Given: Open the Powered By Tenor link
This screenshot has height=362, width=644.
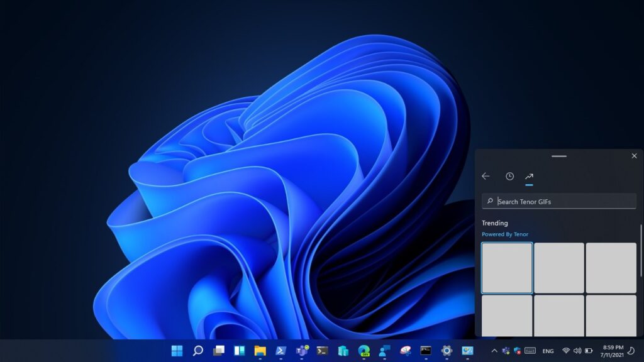Looking at the screenshot, I should (505, 234).
